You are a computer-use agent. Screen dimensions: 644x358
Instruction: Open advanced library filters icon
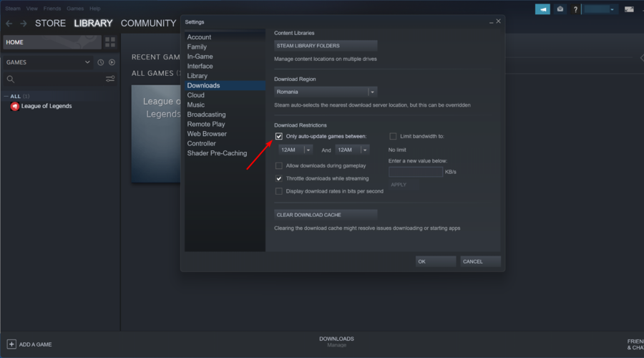click(x=110, y=79)
